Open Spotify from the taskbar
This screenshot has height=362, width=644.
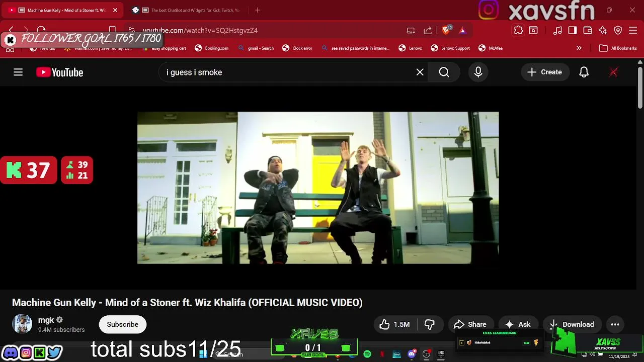(367, 354)
